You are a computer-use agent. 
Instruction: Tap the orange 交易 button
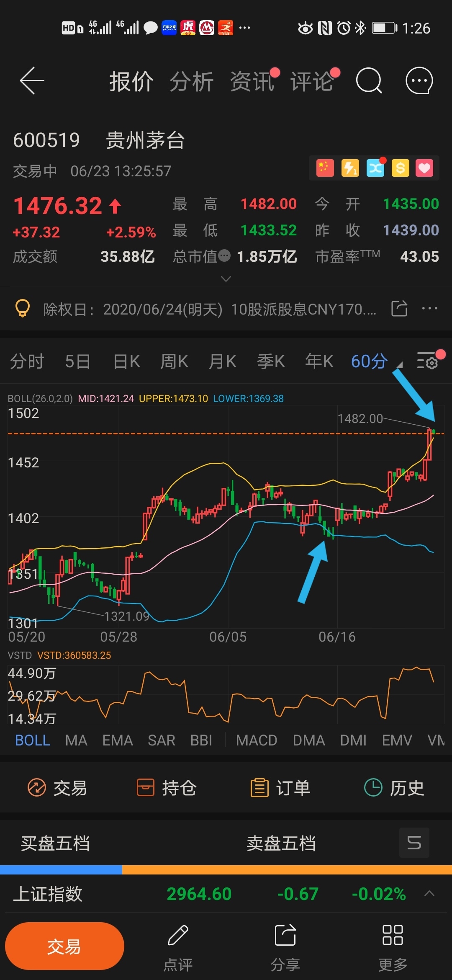pos(64,946)
